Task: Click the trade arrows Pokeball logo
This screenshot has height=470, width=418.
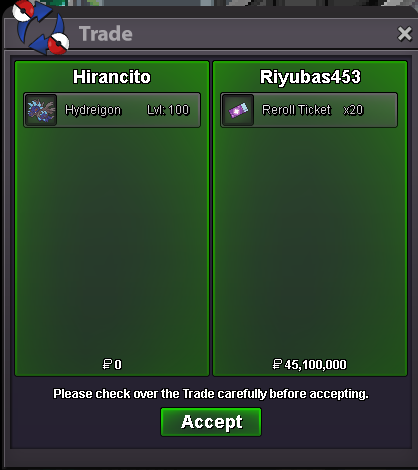Action: tap(40, 28)
